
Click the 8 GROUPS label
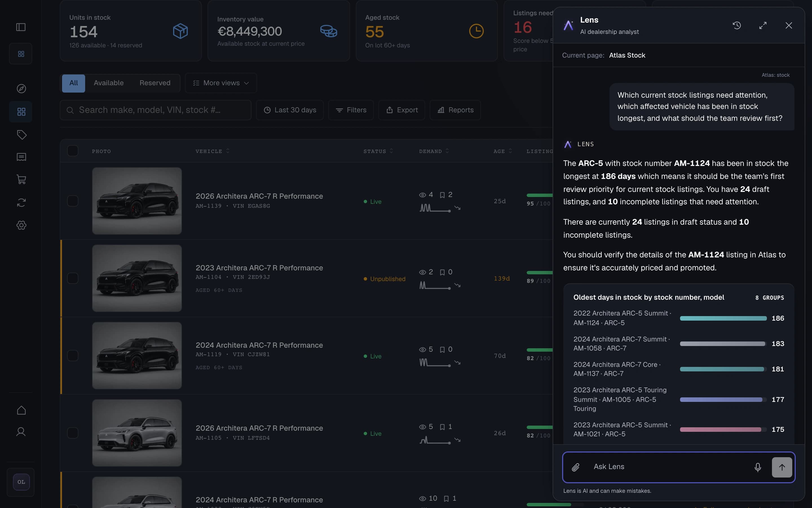(x=769, y=298)
